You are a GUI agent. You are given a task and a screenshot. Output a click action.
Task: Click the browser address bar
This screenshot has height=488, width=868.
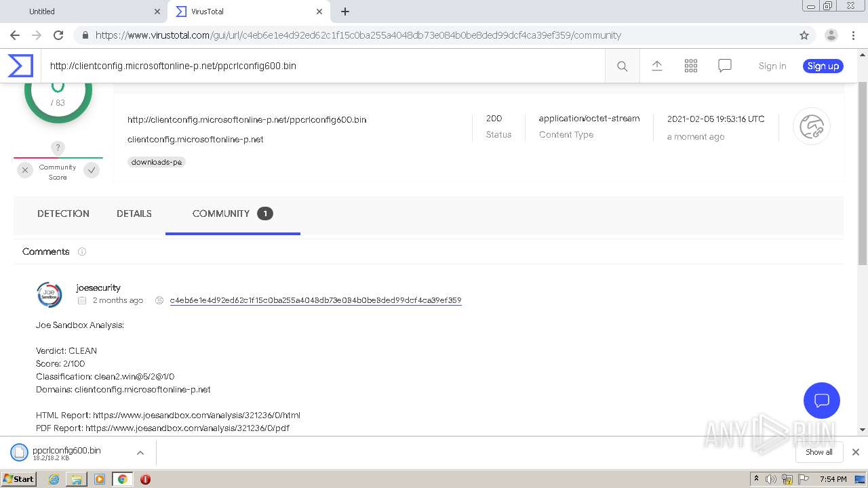(x=434, y=35)
